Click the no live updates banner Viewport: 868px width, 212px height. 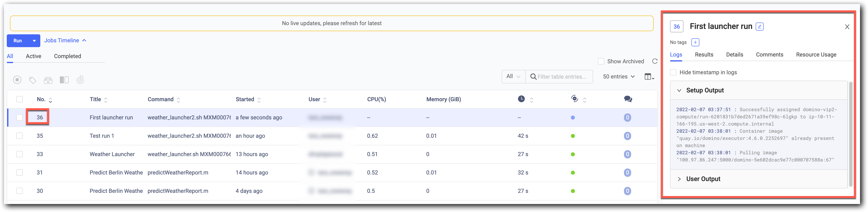point(332,23)
